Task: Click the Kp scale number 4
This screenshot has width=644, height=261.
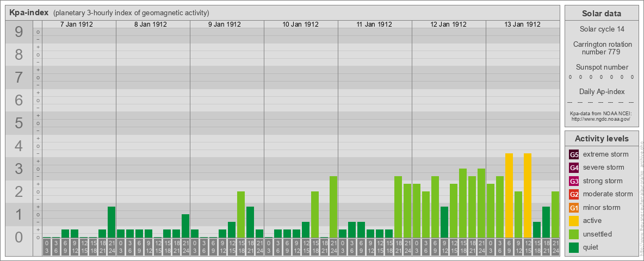Action: coord(18,146)
